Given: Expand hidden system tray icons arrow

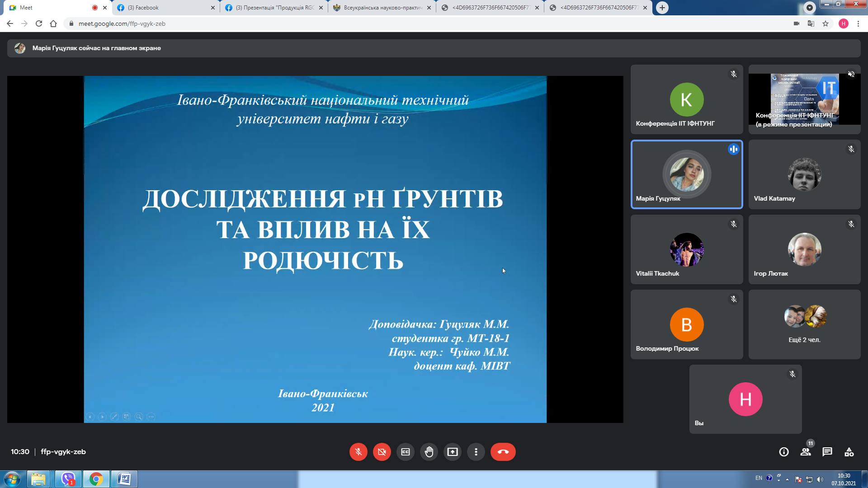Looking at the screenshot, I should tap(787, 479).
